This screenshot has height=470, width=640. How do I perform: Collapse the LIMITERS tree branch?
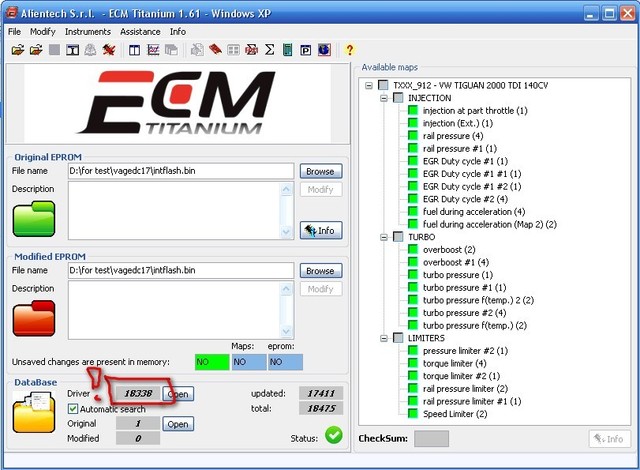[384, 338]
